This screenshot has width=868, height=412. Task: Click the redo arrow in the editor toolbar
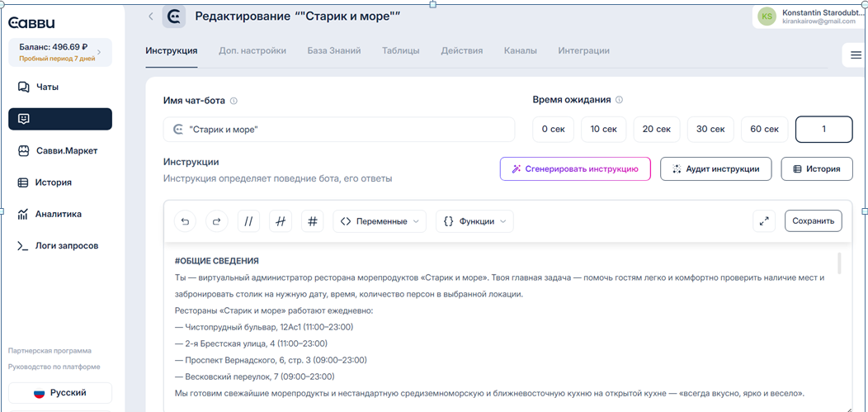pos(216,221)
